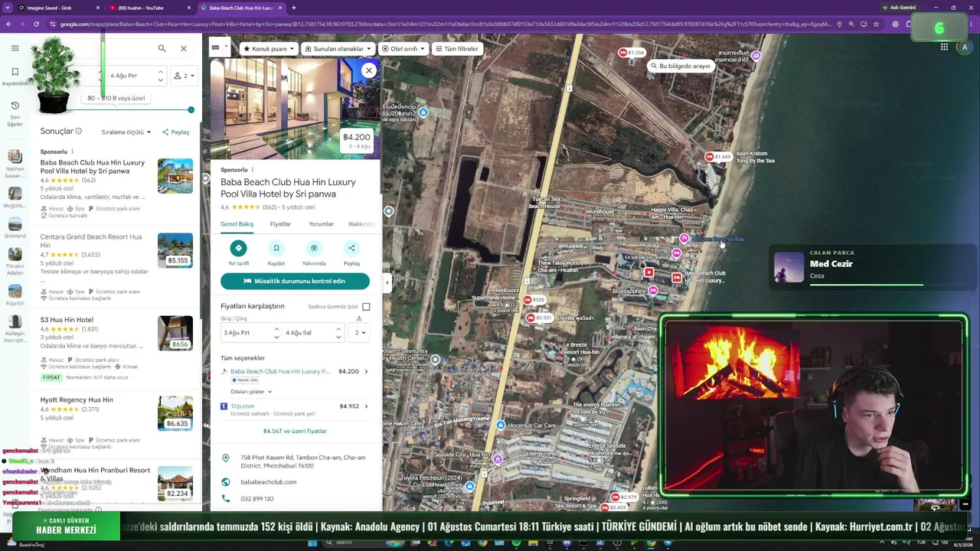Click the Paylaş icon in hotel panel

pos(351,248)
